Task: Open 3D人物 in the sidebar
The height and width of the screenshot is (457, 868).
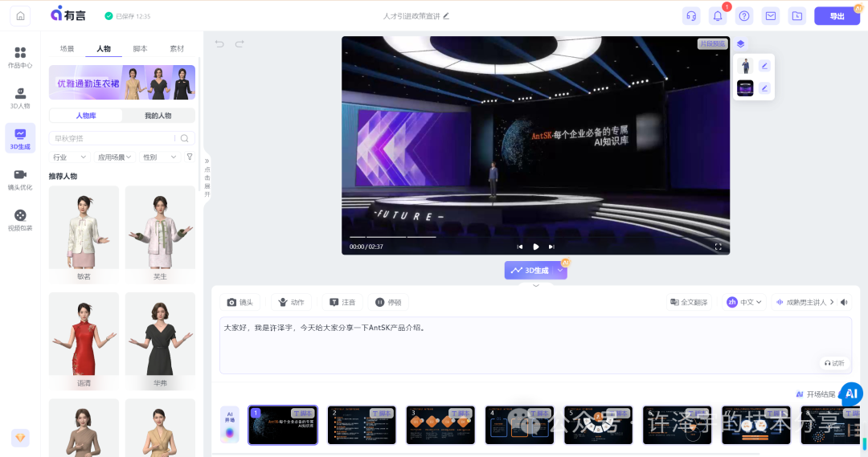Action: pos(20,98)
